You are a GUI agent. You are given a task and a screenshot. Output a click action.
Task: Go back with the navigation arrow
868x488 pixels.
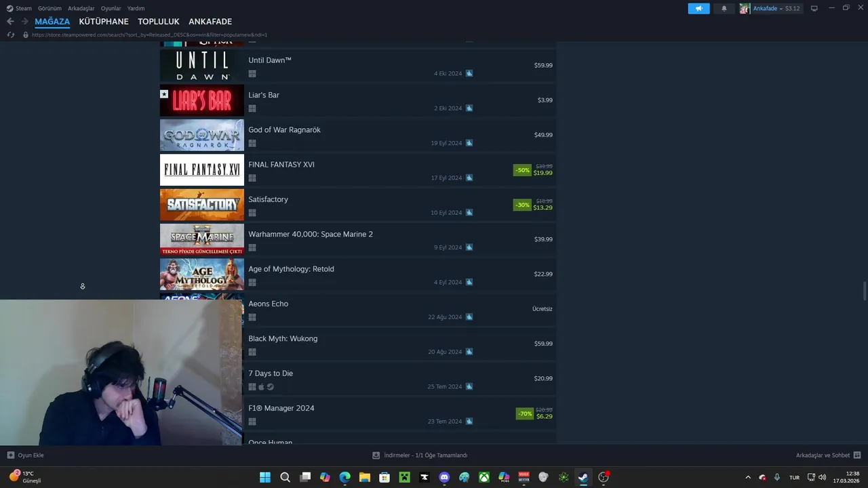10,21
